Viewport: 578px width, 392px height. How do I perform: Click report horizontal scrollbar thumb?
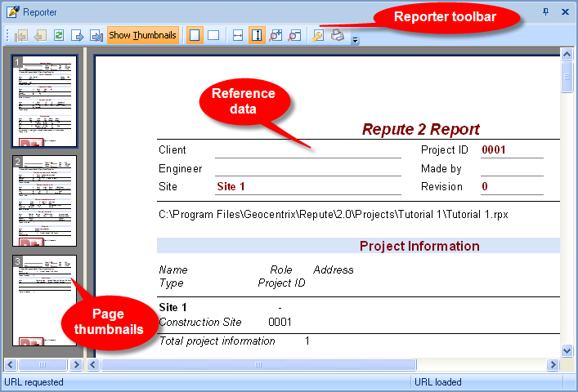click(258, 364)
